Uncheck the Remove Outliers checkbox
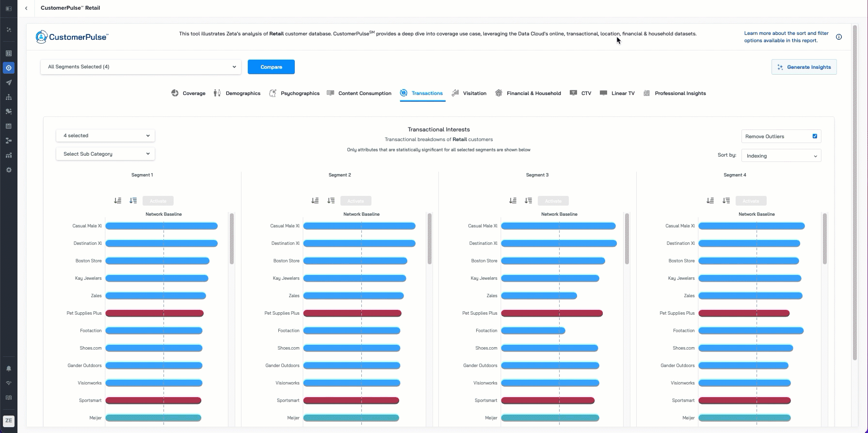868x433 pixels. click(815, 136)
